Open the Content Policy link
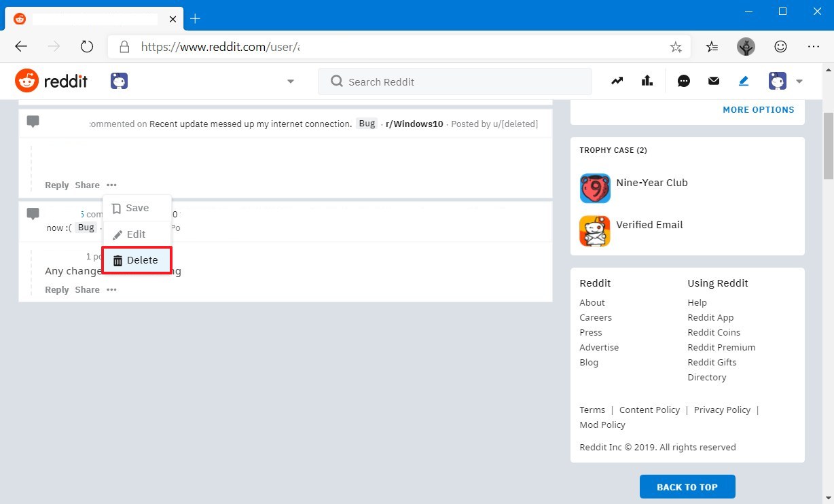This screenshot has width=834, height=504. [649, 410]
